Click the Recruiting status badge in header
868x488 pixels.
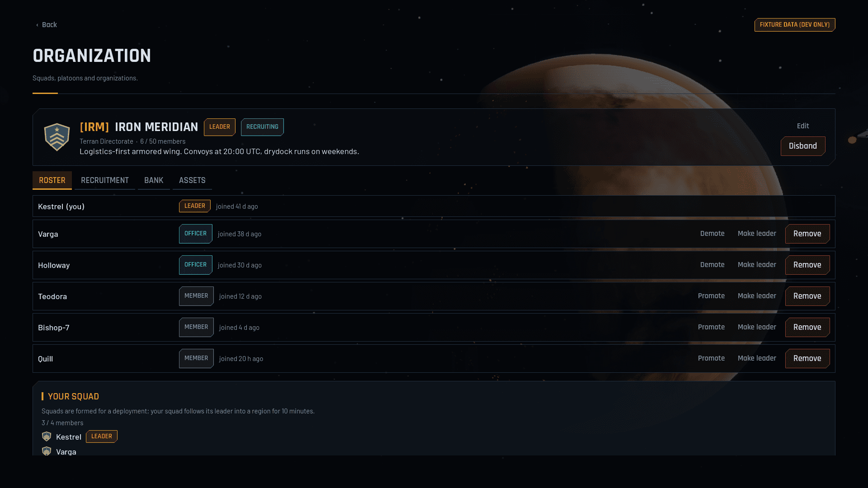[x=262, y=127]
